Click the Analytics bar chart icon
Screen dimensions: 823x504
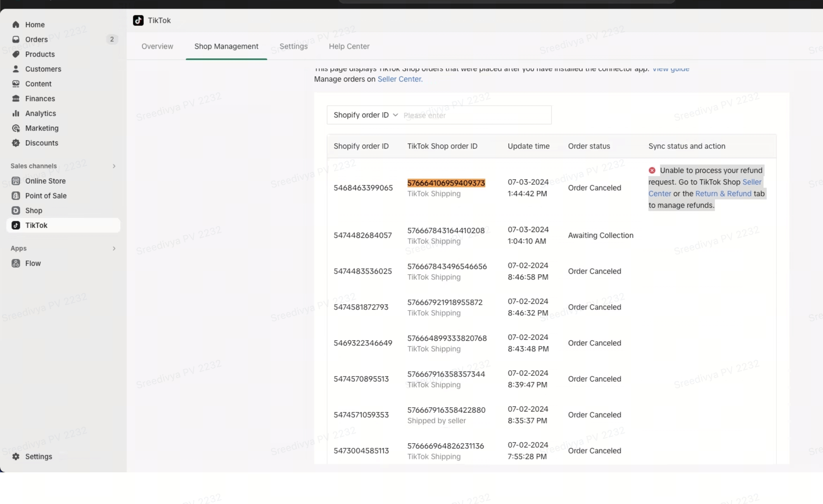pos(15,113)
